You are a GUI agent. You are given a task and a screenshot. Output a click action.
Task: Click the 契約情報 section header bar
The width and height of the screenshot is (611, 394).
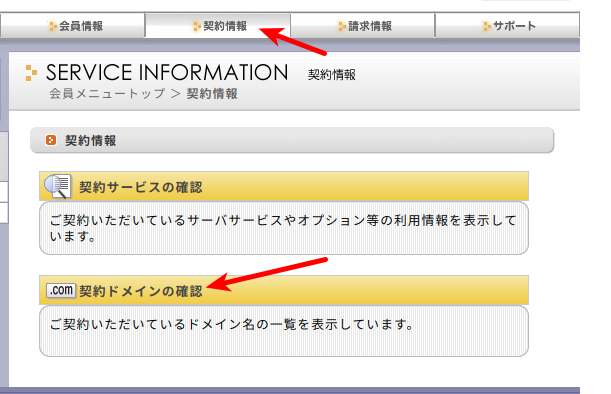point(292,140)
